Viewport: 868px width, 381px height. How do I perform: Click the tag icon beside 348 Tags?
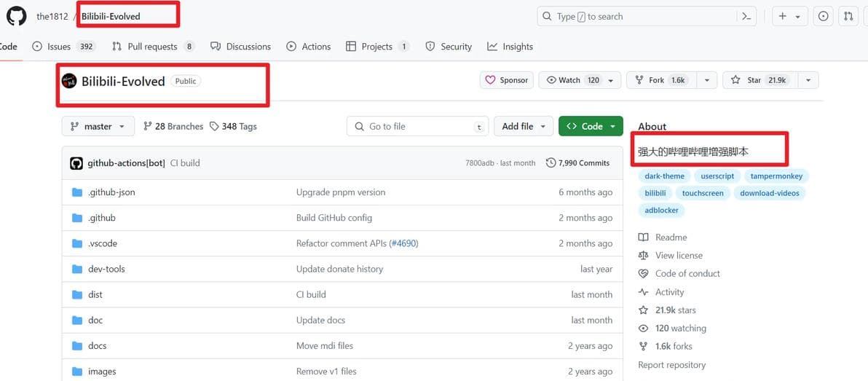click(x=214, y=126)
